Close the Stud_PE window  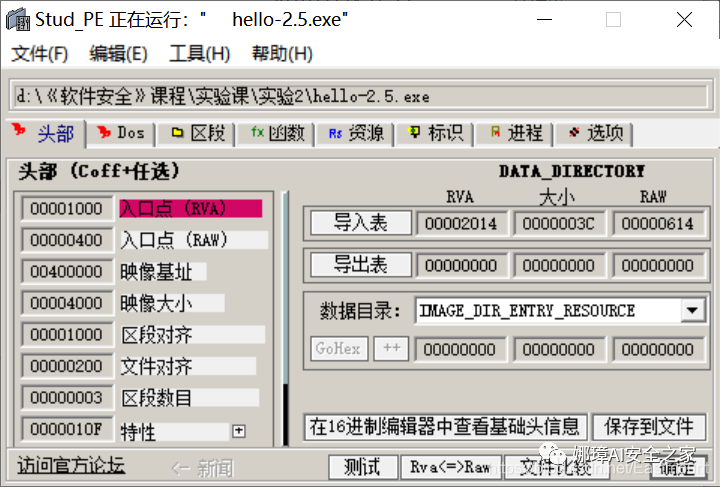click(x=684, y=20)
